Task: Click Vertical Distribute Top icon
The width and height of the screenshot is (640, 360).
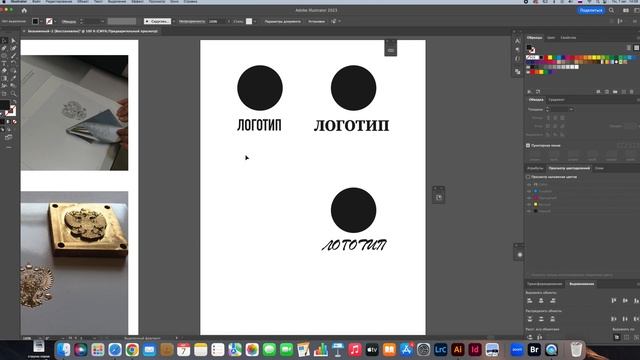Action: 530,319
